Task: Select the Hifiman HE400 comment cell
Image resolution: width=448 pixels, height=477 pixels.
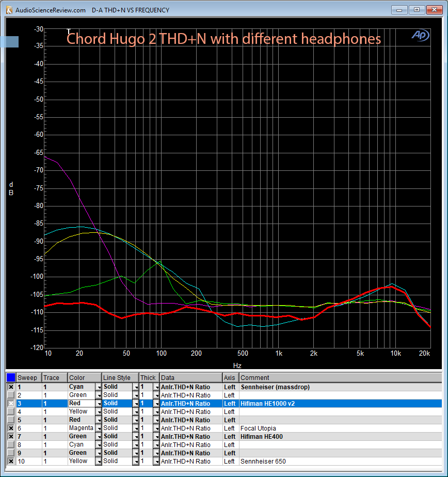Action: click(x=340, y=436)
